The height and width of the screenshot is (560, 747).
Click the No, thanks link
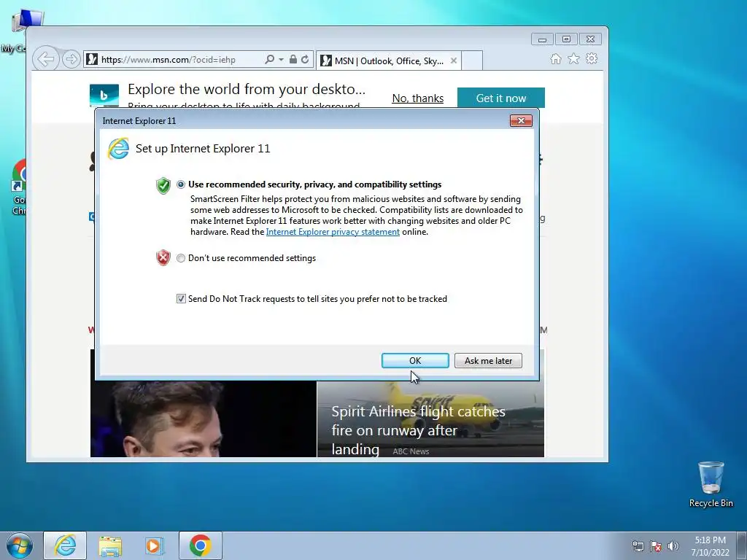click(x=418, y=98)
